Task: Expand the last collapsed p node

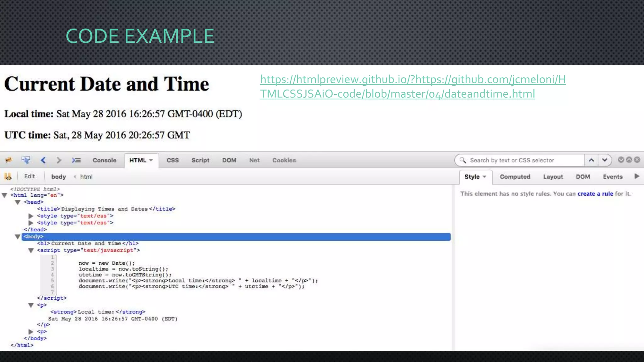Action: pos(31,332)
